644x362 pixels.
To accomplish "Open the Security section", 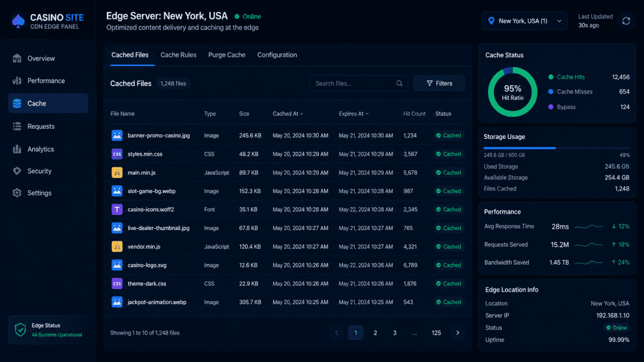I will pos(48,171).
